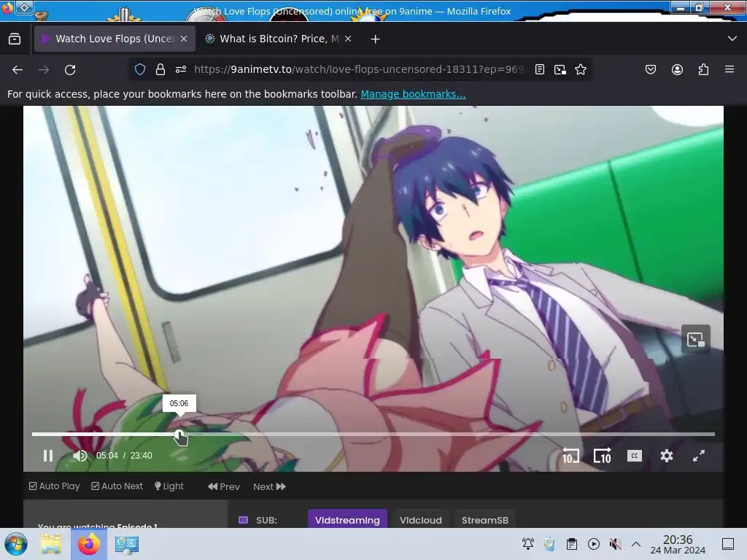The height and width of the screenshot is (560, 747).
Task: Close the Watch Love Flops tab
Action: coord(184,39)
